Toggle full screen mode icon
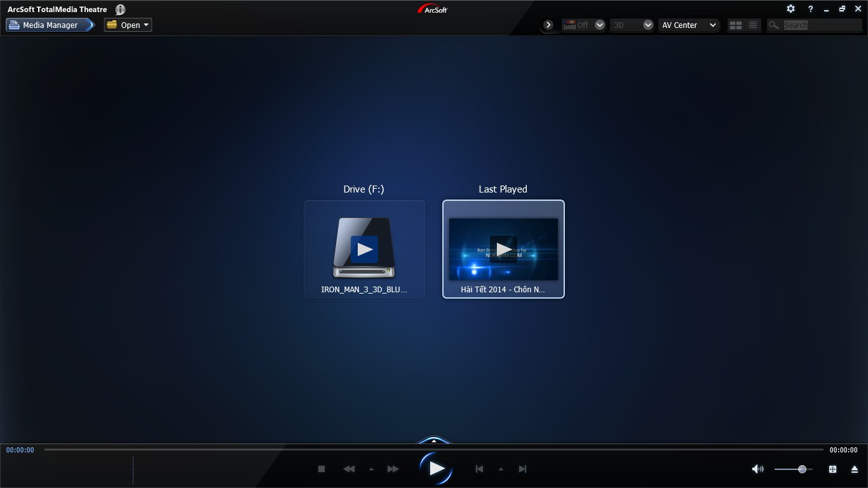Image resolution: width=868 pixels, height=488 pixels. point(832,469)
